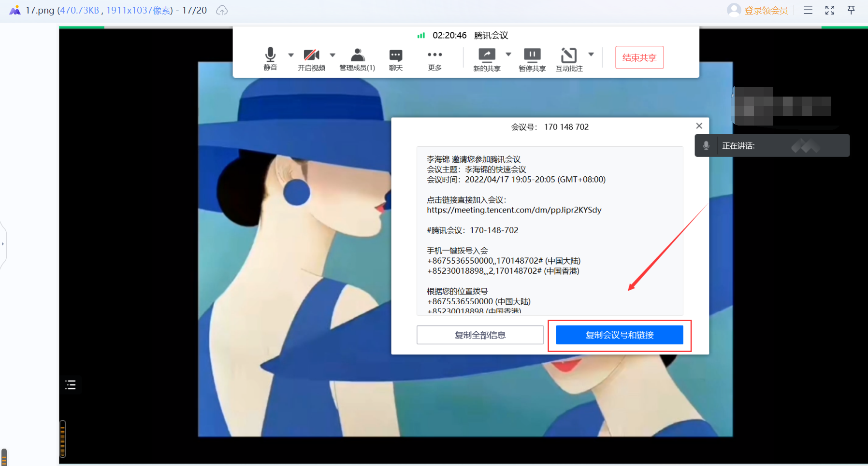The image size is (868, 466).
Task: Click the cloud upload icon near title
Action: tap(222, 10)
